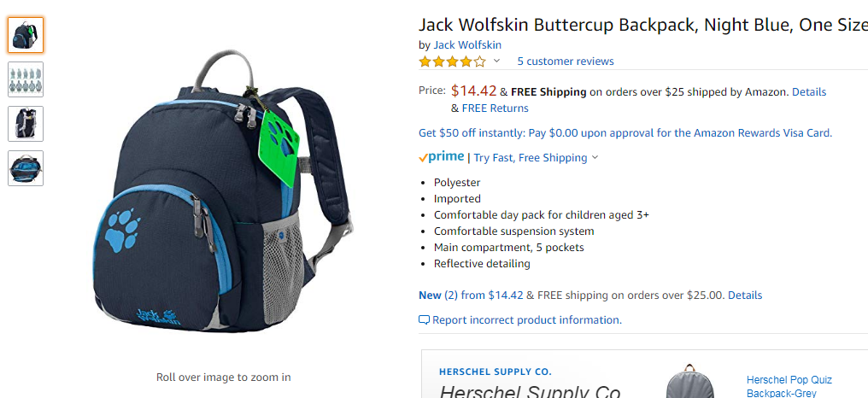Click the Prime logo icon
The height and width of the screenshot is (398, 868).
(441, 157)
